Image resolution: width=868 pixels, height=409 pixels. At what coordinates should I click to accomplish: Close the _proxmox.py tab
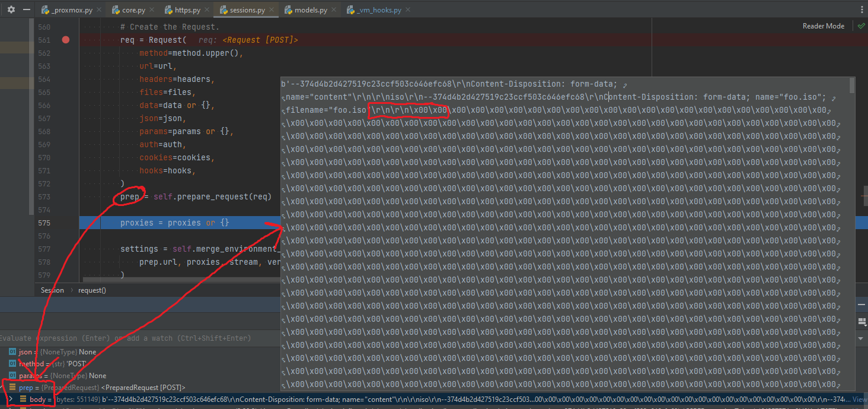pyautogui.click(x=100, y=10)
